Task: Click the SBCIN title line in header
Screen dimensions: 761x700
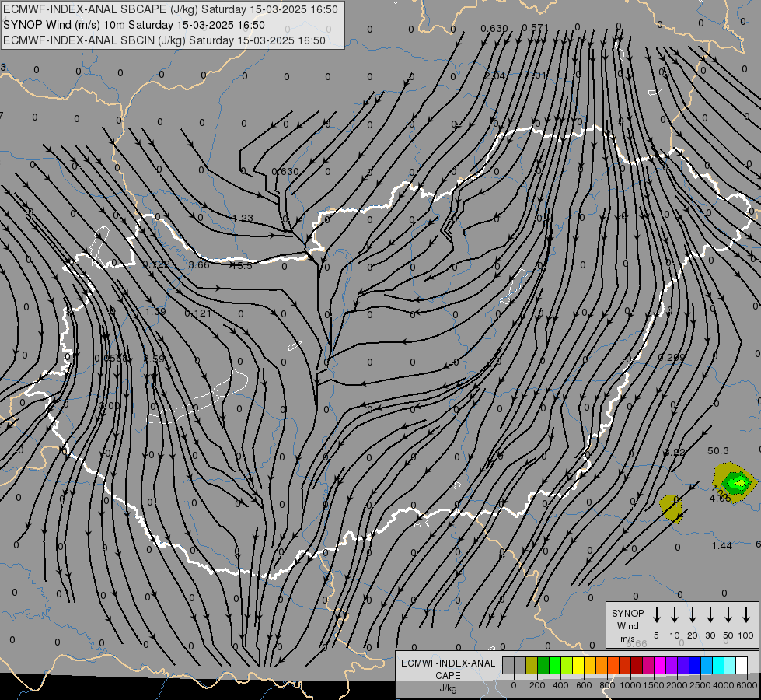Action: pyautogui.click(x=164, y=40)
